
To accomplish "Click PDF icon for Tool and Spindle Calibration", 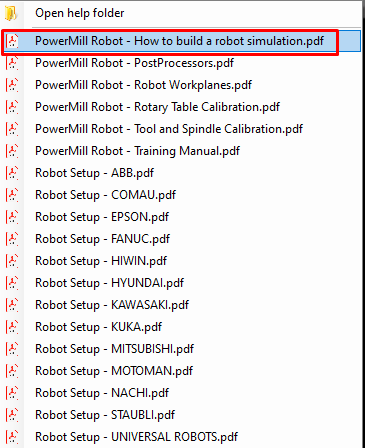I will coord(12,129).
